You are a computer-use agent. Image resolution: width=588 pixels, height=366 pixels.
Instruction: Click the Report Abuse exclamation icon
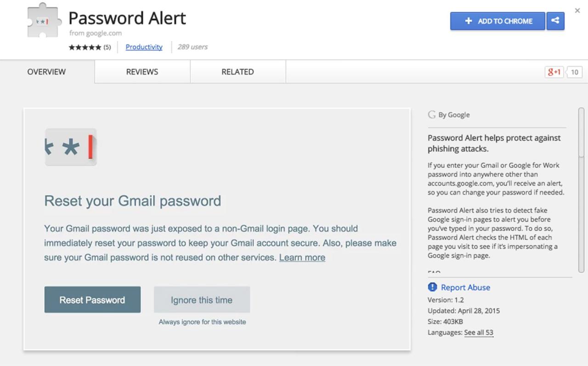coord(432,287)
